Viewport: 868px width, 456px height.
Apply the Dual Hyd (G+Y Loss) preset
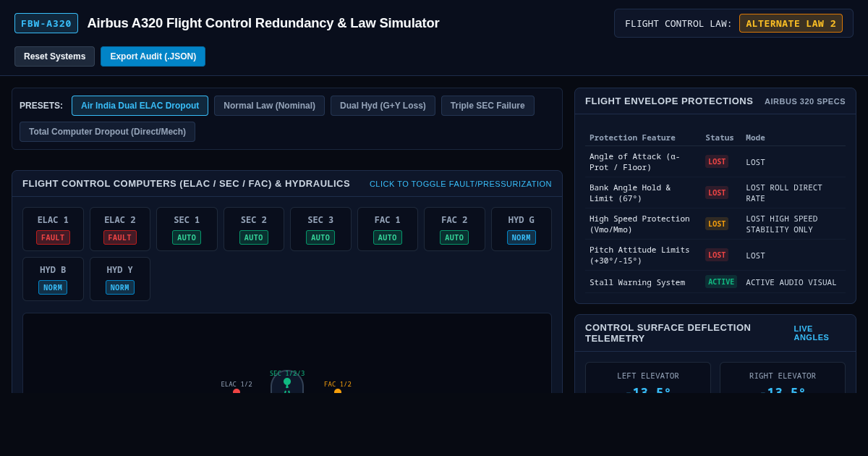[383, 106]
